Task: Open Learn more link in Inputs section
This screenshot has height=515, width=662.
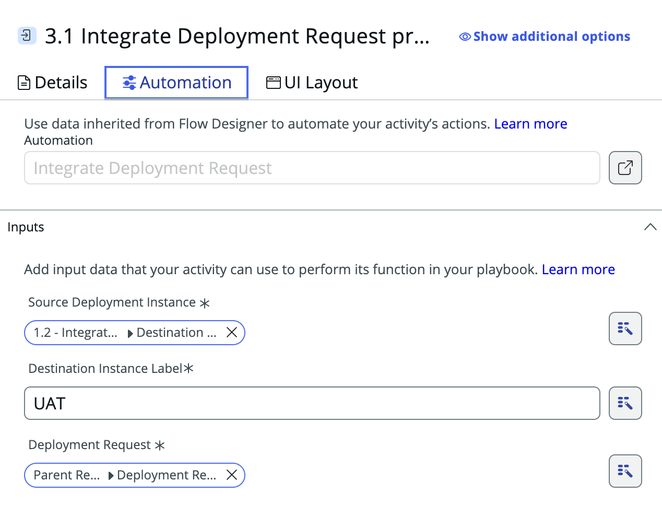Action: pos(578,269)
